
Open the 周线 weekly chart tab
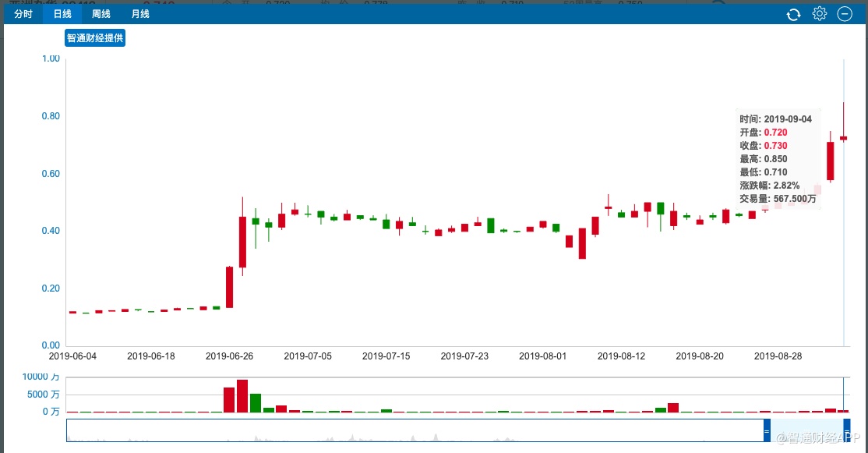pos(101,14)
